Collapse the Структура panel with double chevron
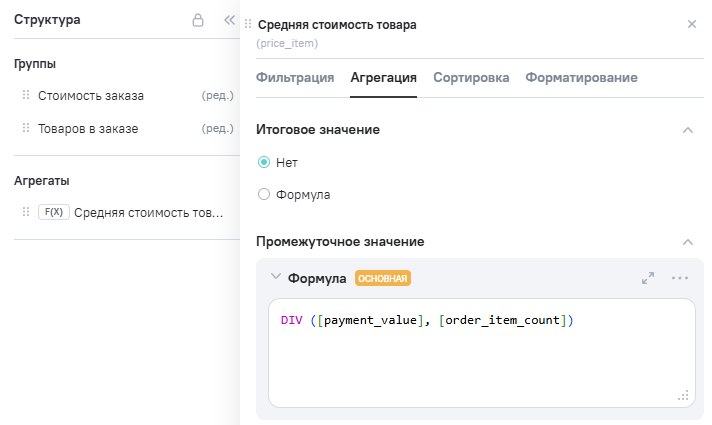Viewport: 712px width, 425px height. tap(229, 20)
